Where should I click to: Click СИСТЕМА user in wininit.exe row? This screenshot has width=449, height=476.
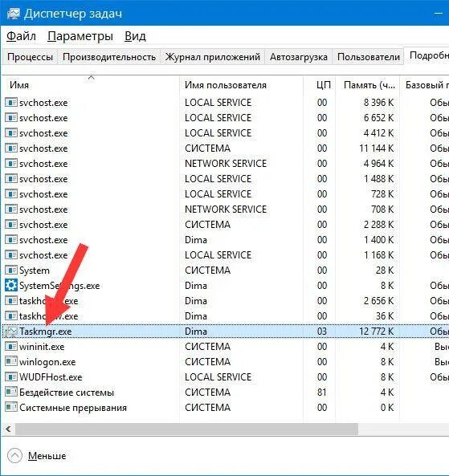[208, 347]
